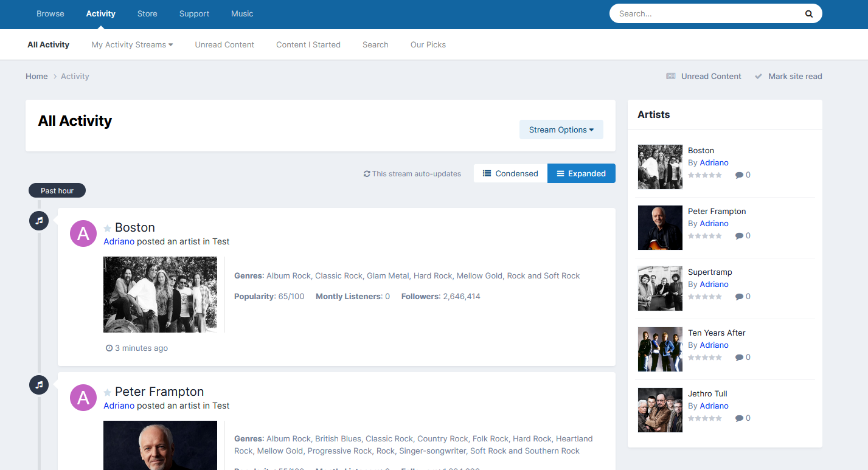
Task: Click the Home breadcrumb link
Action: tap(36, 76)
